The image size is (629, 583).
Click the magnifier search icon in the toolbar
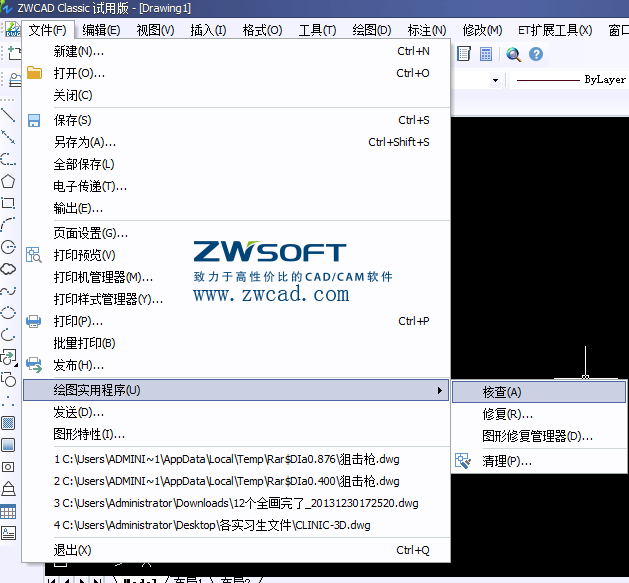point(513,54)
